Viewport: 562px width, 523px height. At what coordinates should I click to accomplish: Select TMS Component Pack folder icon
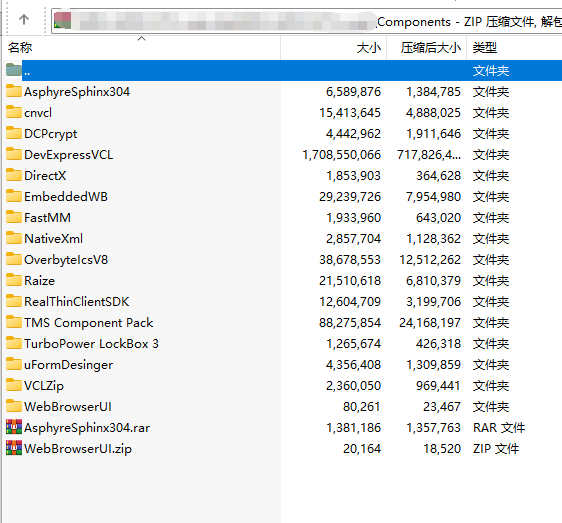[x=14, y=322]
